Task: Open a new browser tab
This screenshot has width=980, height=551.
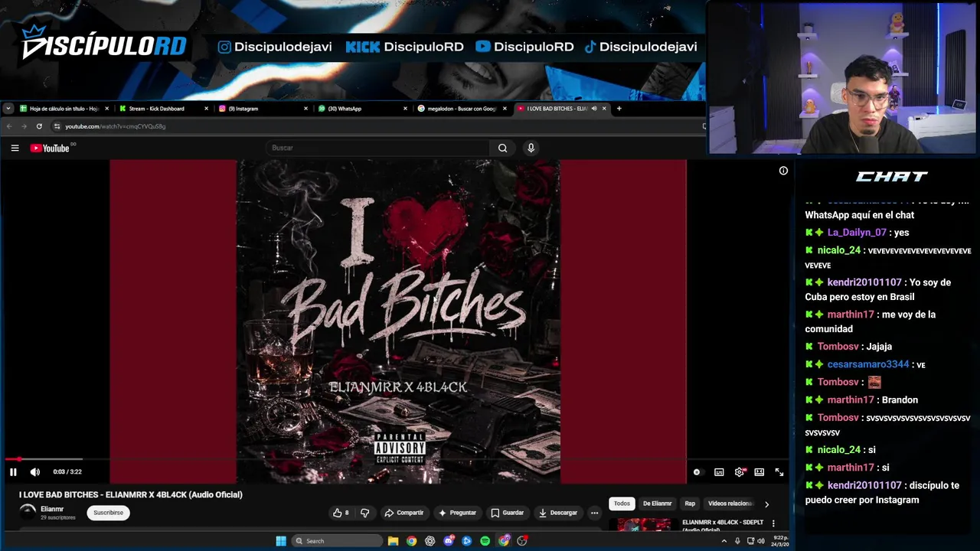Action: click(619, 109)
